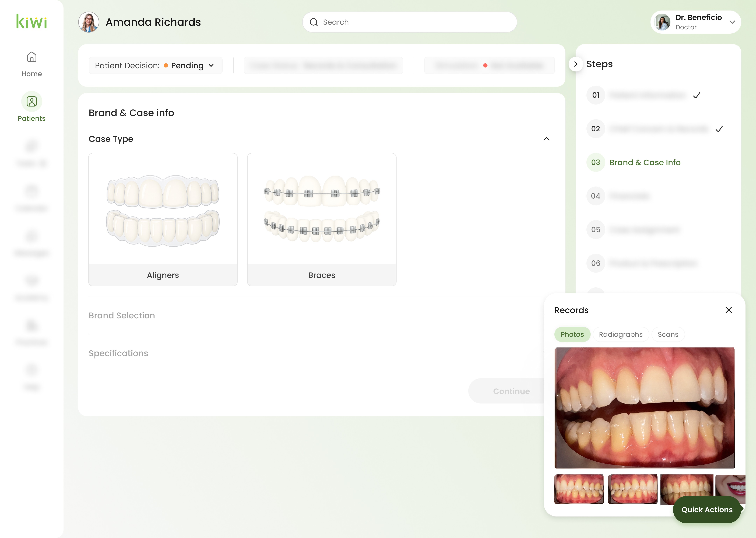Open the first teeth photo thumbnail
This screenshot has height=538, width=756.
pos(579,489)
